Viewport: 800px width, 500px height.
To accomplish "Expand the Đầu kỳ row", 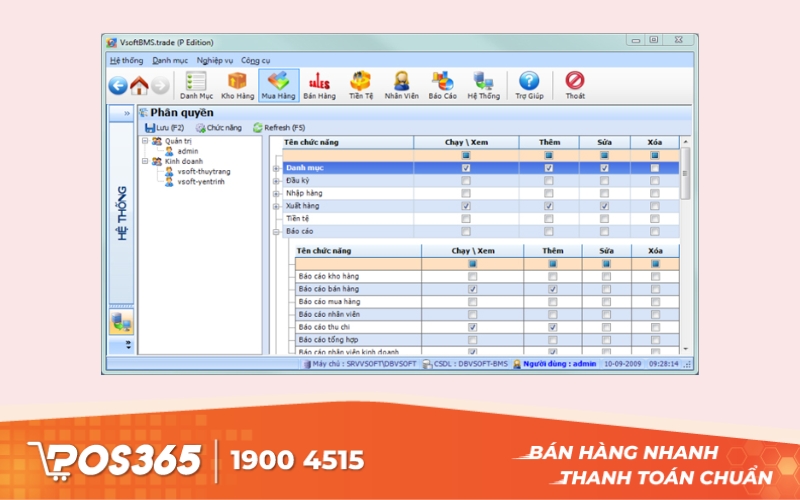I will [x=276, y=181].
